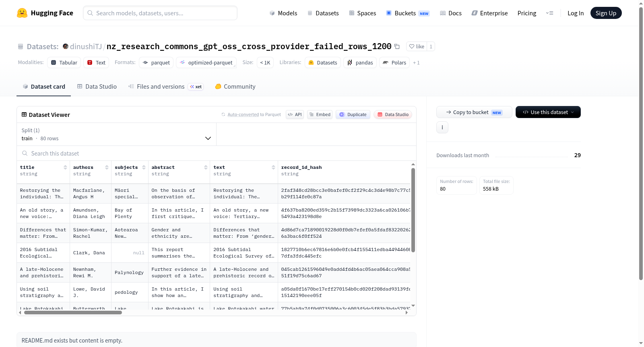
Task: Select the optimized-parquet format tag
Action: point(206,62)
